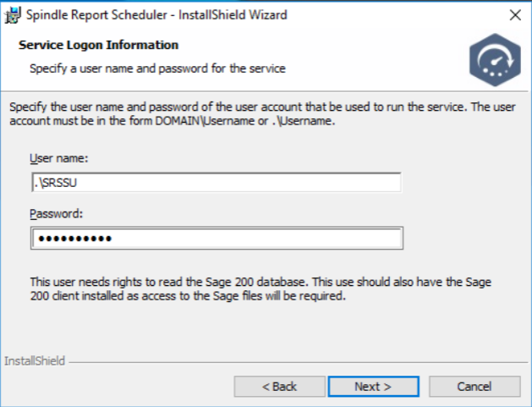Proceed with the Next > button
The width and height of the screenshot is (532, 407).
pos(373,387)
